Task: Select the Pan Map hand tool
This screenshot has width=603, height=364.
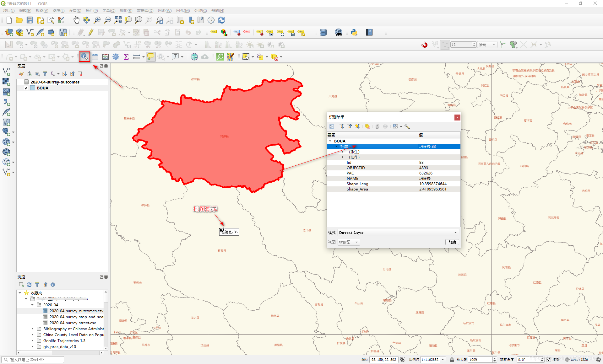Action: coord(76,20)
